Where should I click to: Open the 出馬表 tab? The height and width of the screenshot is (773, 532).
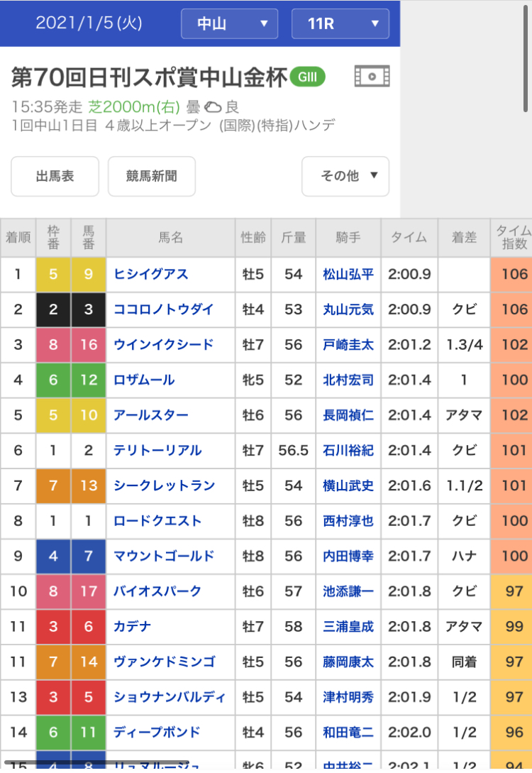pos(55,176)
